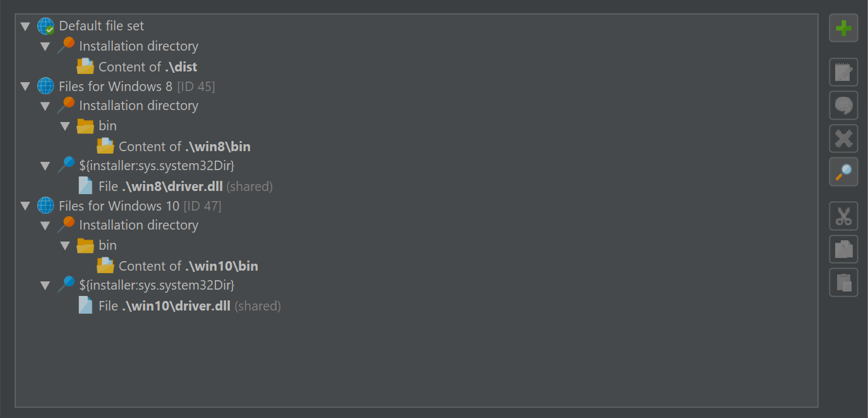The height and width of the screenshot is (418, 868).
Task: Click the Edit entry notepad icon
Action: 843,72
